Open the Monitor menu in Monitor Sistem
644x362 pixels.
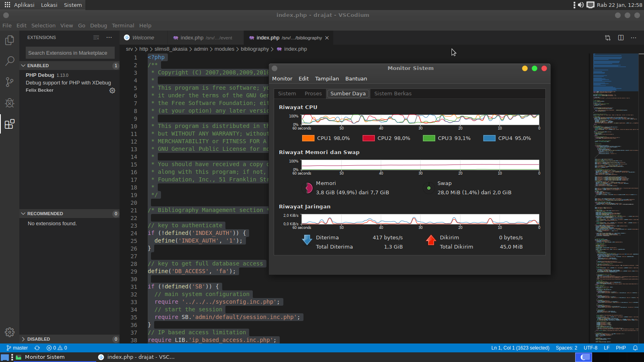pyautogui.click(x=282, y=79)
